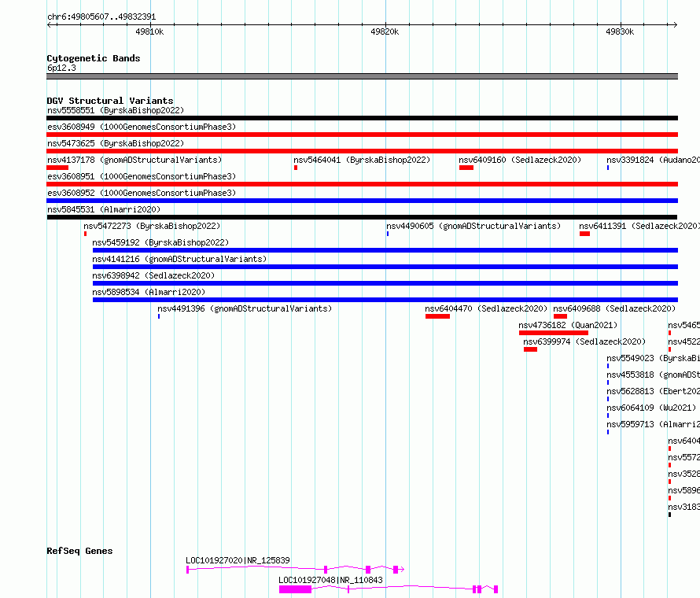
Task: Open variant esv3608952 label
Action: 142,193
